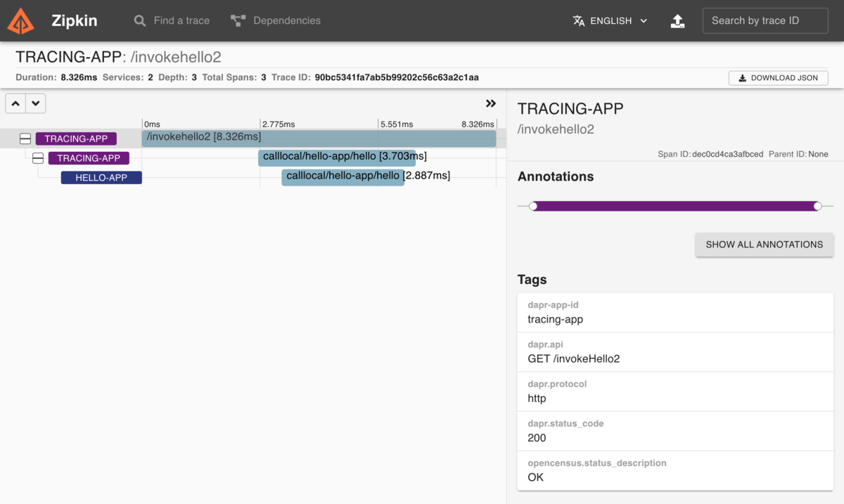Click the 5.551ms time axis label
The height and width of the screenshot is (504, 844).
click(397, 124)
